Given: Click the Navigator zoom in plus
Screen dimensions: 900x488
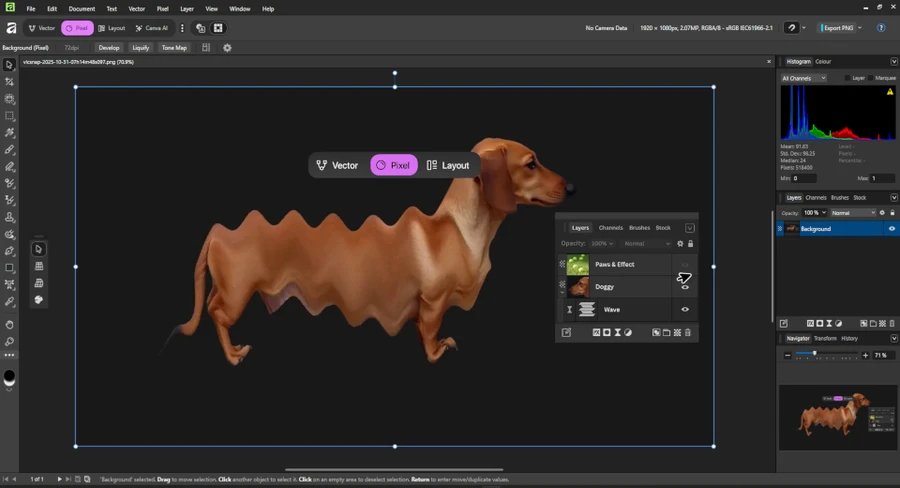Looking at the screenshot, I should coord(867,355).
